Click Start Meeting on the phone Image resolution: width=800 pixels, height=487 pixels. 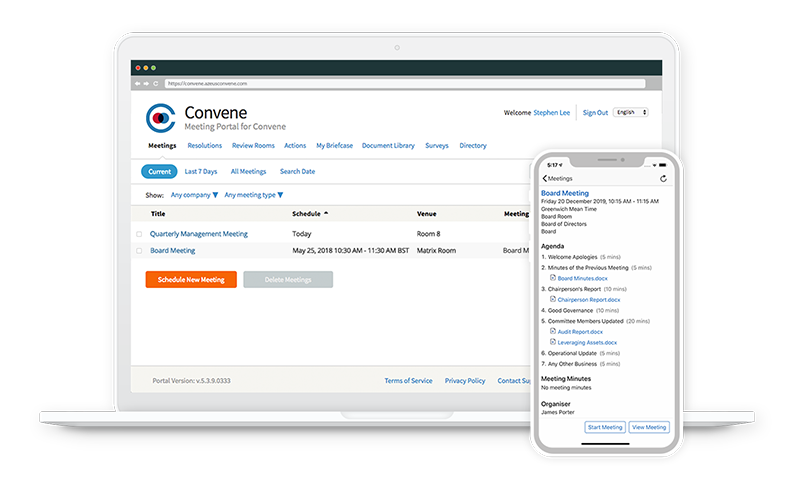pyautogui.click(x=605, y=427)
